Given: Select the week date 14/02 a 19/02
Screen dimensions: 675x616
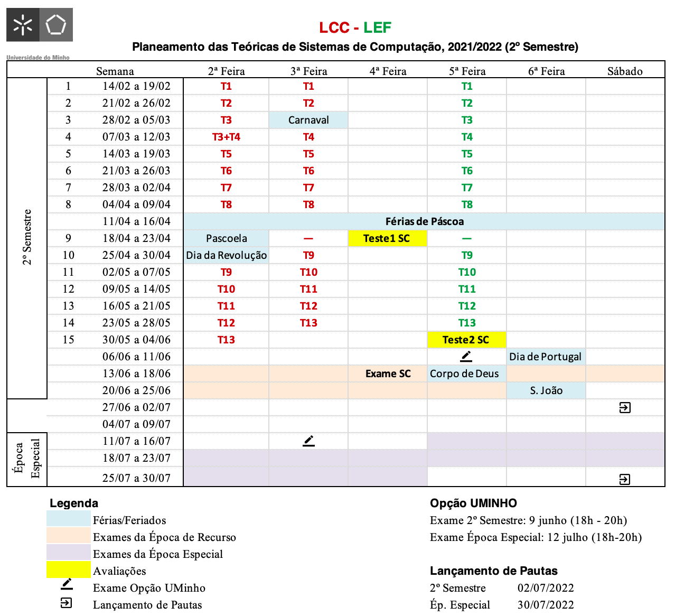Looking at the screenshot, I should click(x=136, y=86).
